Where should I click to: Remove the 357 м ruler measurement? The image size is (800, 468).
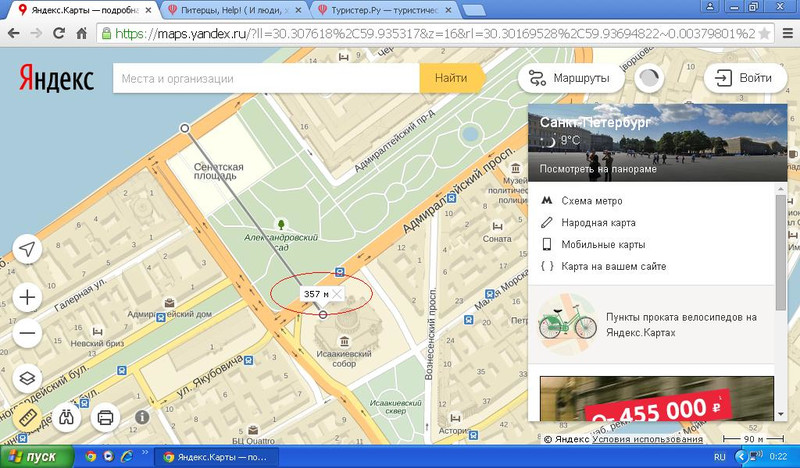(x=337, y=294)
